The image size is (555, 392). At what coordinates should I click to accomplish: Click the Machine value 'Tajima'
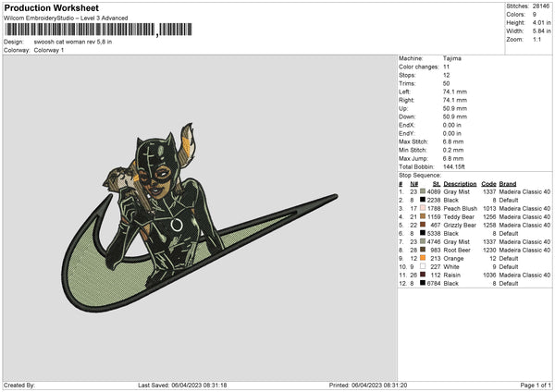click(x=452, y=58)
